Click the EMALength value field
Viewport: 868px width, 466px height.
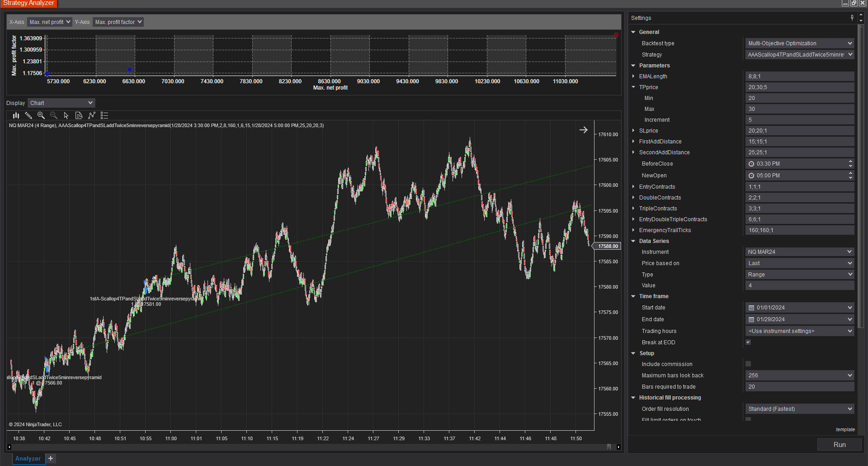tap(799, 76)
